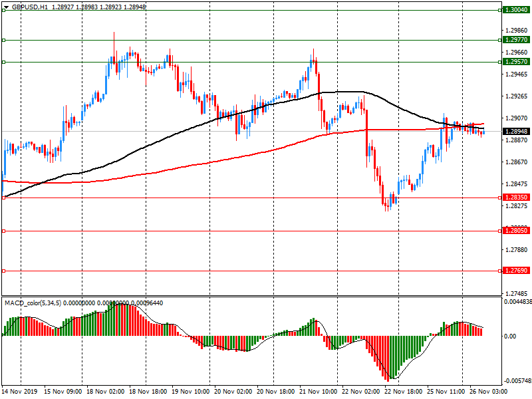Select the left handle of the 1.28050 line
This screenshot has width=532, height=399.
pos(4,231)
